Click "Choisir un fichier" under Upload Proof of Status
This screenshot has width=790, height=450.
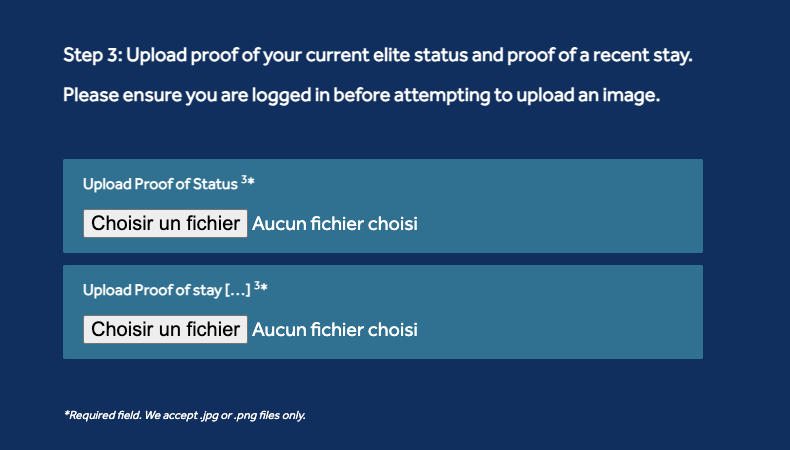point(165,223)
